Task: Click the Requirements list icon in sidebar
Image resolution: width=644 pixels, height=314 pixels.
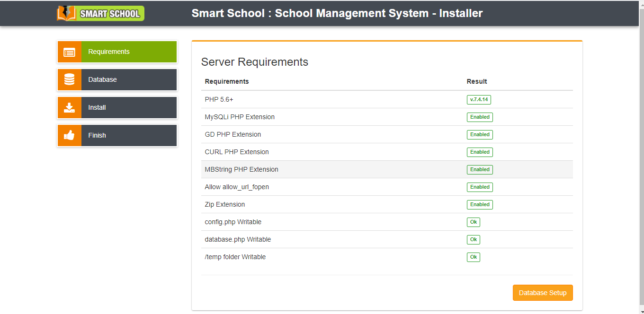Action: (x=69, y=52)
